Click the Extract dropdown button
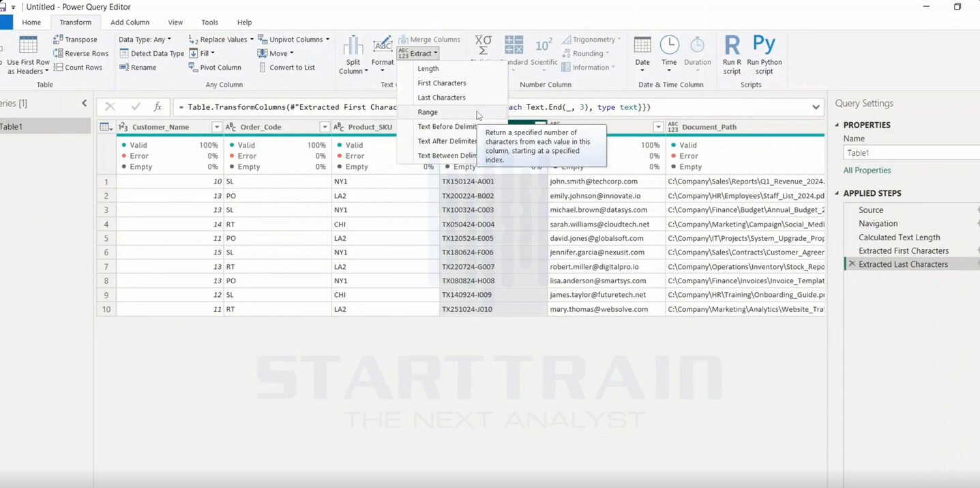Image resolution: width=980 pixels, height=488 pixels. pos(418,53)
